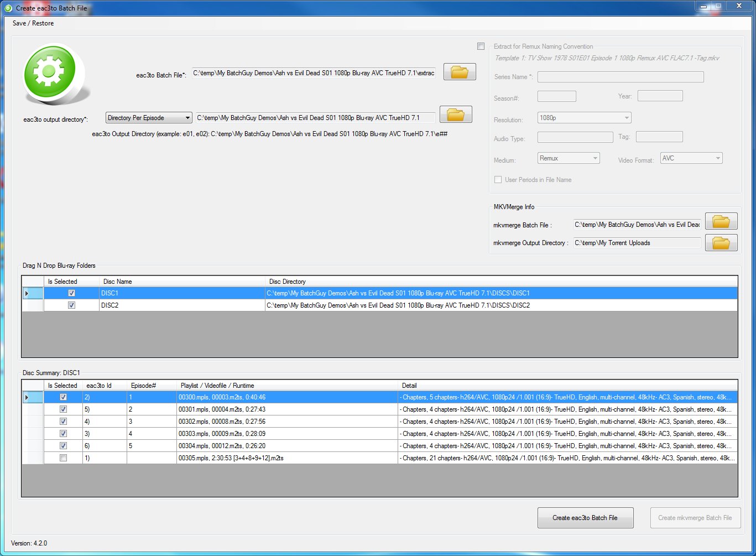
Task: Open the Video Format AVC dropdown
Action: 691,158
